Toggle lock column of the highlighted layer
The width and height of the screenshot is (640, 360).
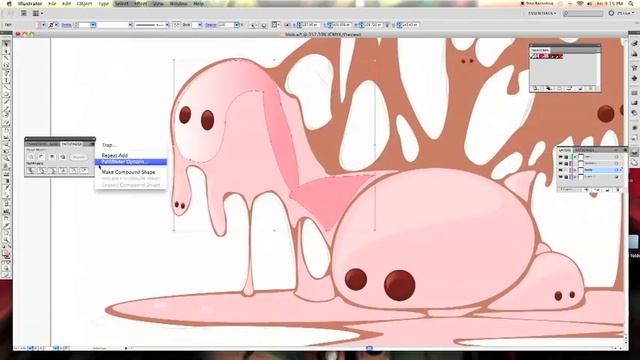tap(566, 170)
